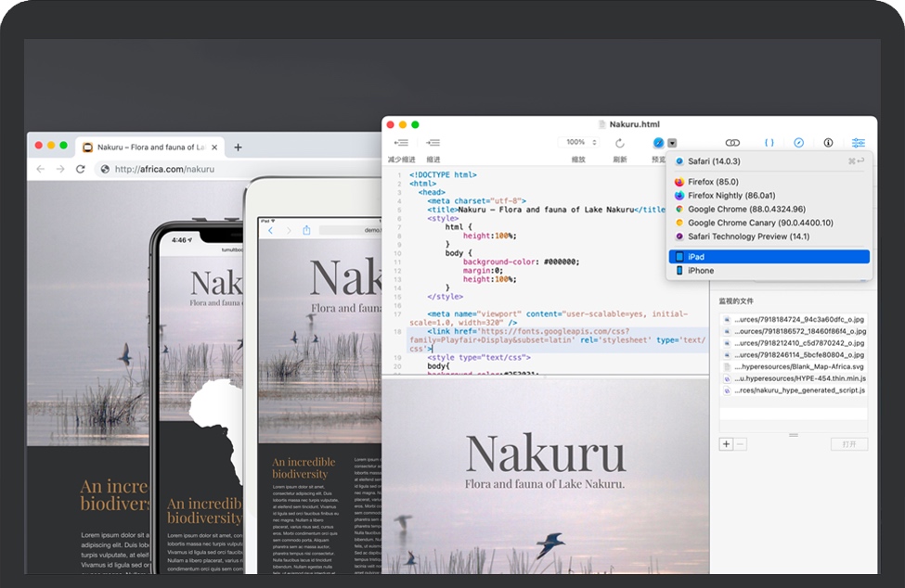Select iPad from the preview menu
This screenshot has width=905, height=588.
click(769, 257)
